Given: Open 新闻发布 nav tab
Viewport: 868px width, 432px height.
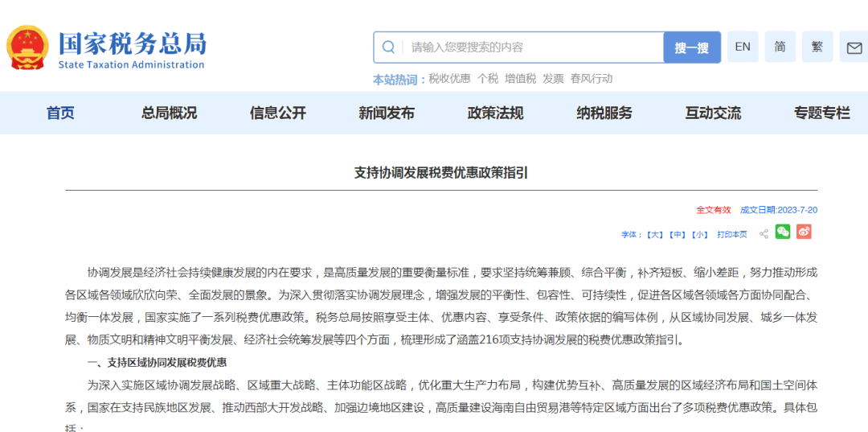Looking at the screenshot, I should (x=387, y=113).
